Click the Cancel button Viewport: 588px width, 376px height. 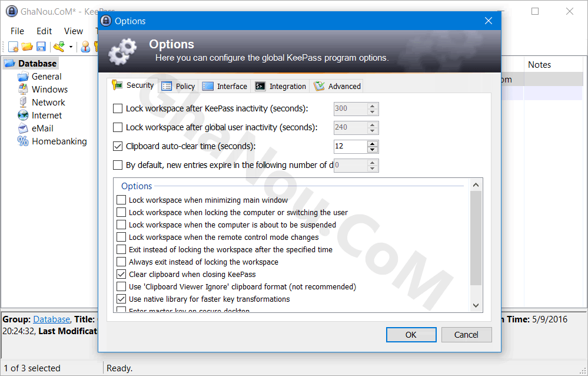tap(467, 335)
